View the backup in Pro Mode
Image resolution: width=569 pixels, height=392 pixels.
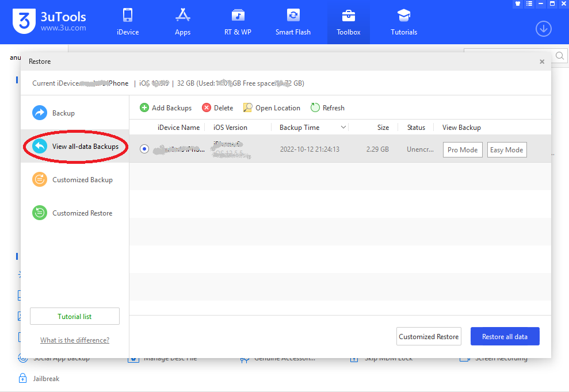pos(463,150)
